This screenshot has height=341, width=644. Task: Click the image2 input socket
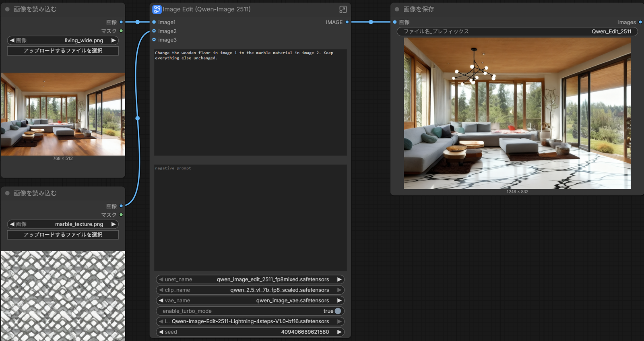(x=154, y=31)
